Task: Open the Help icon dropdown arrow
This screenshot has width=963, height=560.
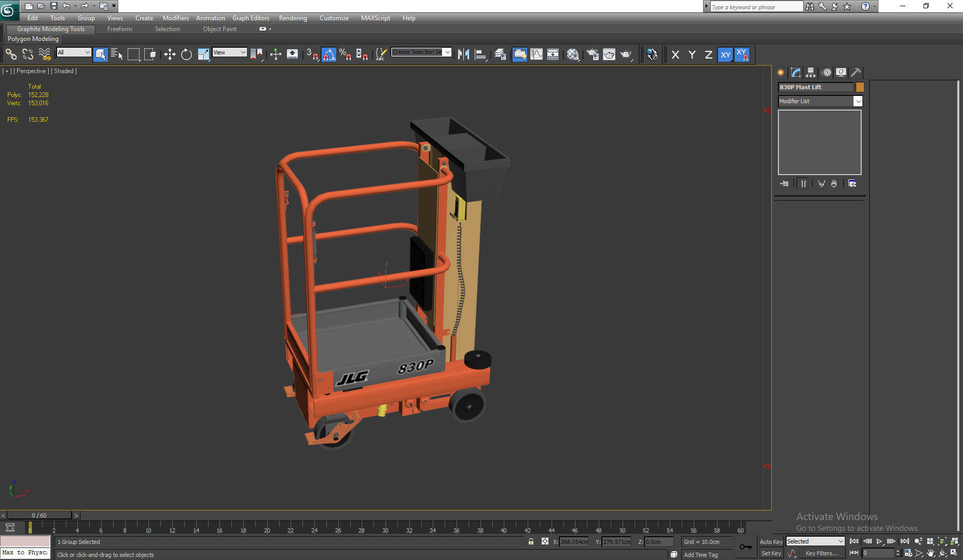Action: [x=874, y=6]
